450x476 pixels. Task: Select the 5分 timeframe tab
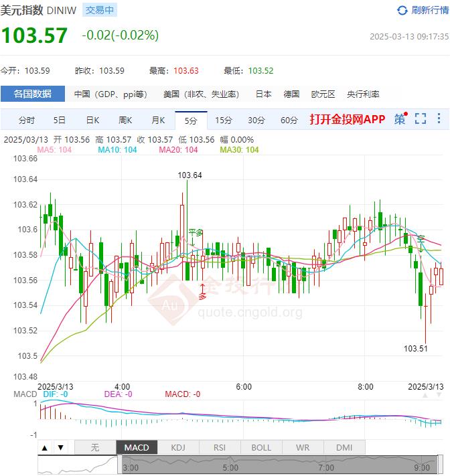click(191, 121)
